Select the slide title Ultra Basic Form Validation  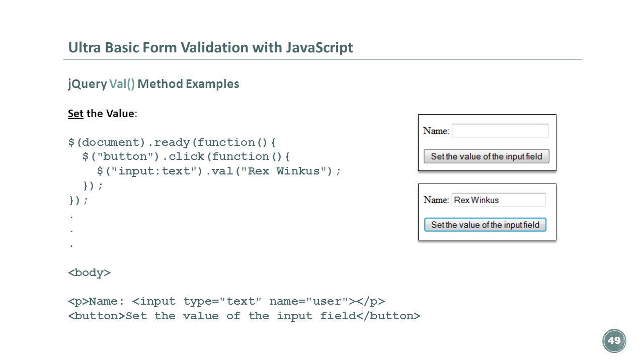pos(211,48)
